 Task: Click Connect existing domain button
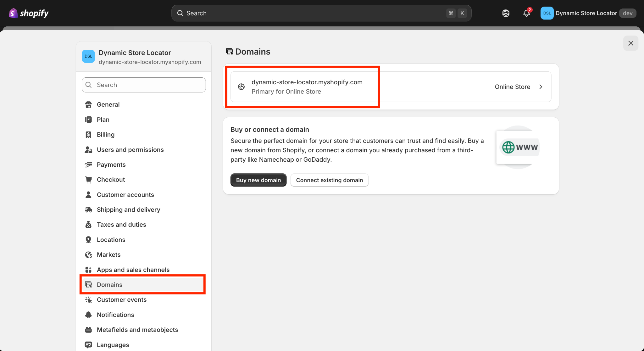[329, 180]
